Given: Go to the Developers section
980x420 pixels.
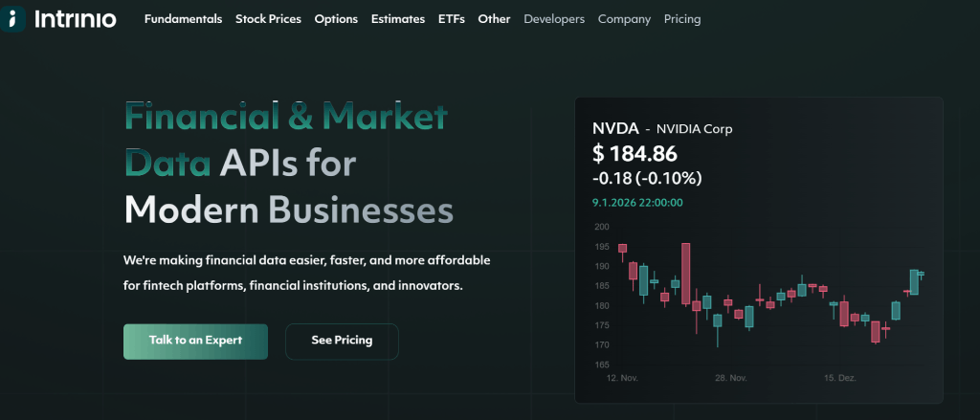Looking at the screenshot, I should coord(554,19).
